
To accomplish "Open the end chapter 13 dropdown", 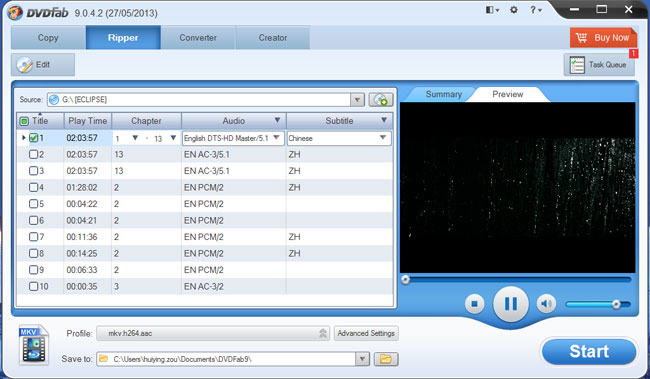I will pos(173,138).
